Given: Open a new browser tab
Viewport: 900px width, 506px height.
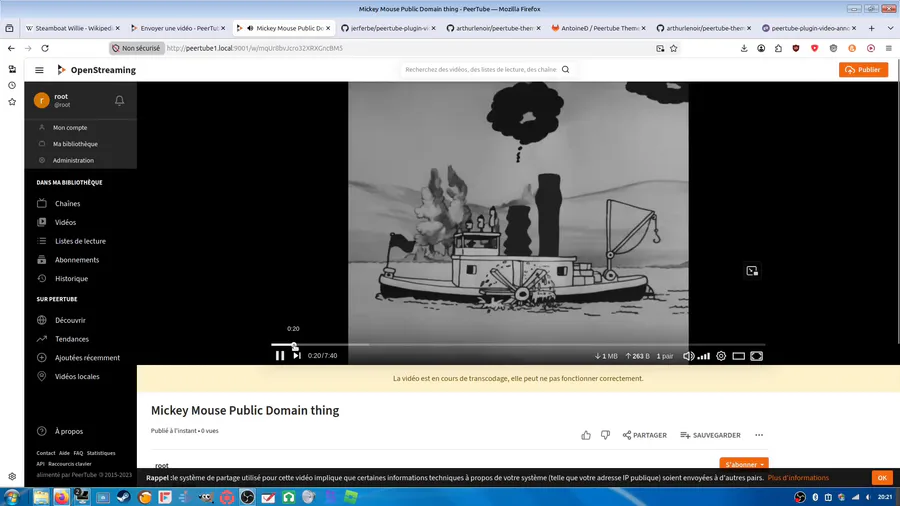Looking at the screenshot, I should coord(871,28).
